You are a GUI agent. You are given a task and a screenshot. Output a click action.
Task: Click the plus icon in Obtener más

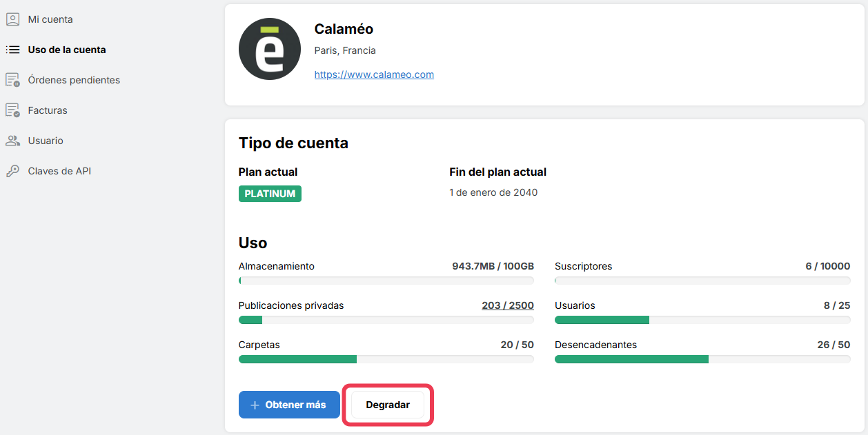(255, 405)
